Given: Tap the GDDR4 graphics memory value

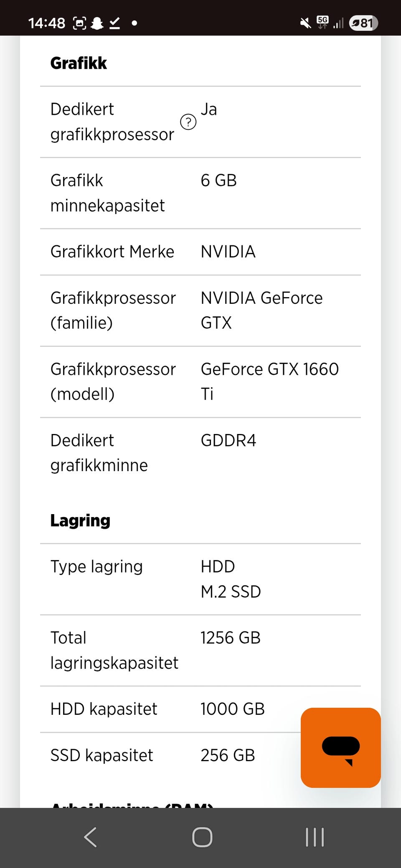Looking at the screenshot, I should coord(228,441).
